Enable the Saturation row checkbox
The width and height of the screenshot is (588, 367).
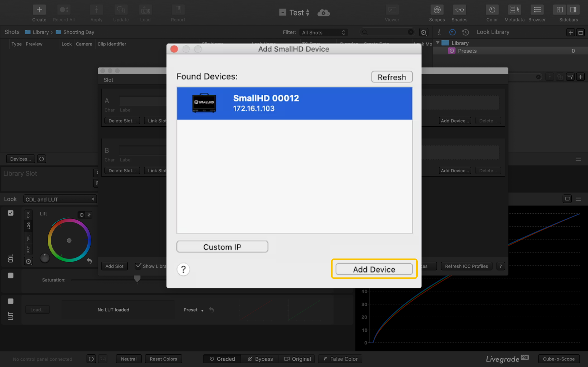tap(11, 276)
